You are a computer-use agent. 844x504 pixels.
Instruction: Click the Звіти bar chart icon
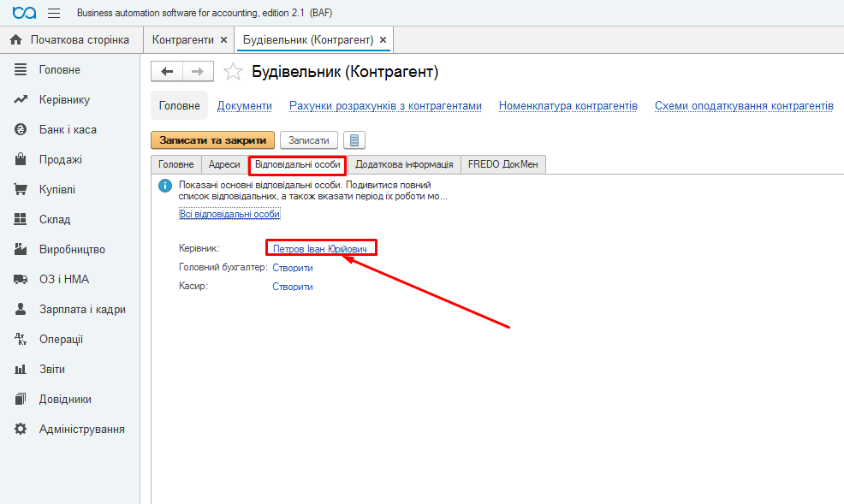[21, 369]
